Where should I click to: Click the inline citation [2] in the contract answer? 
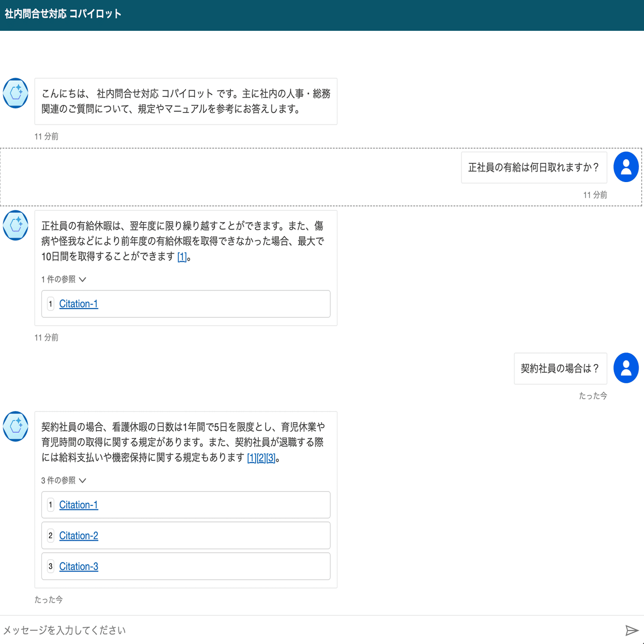click(x=262, y=458)
